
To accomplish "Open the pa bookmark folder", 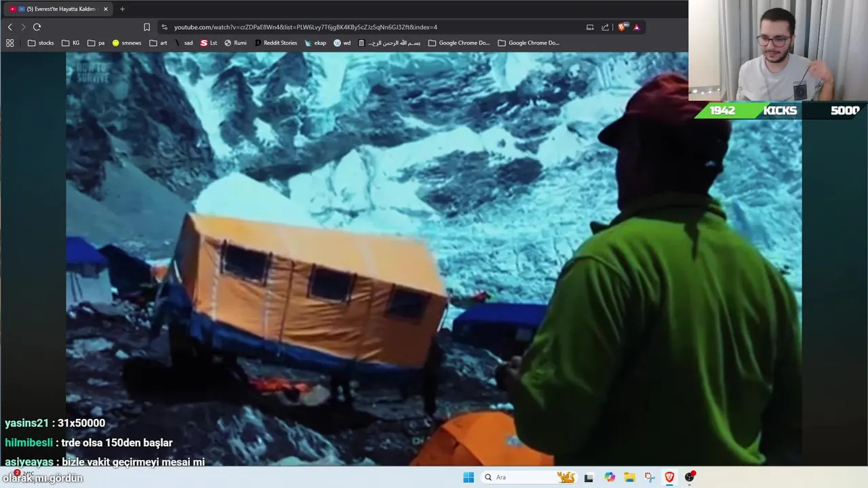I will point(96,43).
